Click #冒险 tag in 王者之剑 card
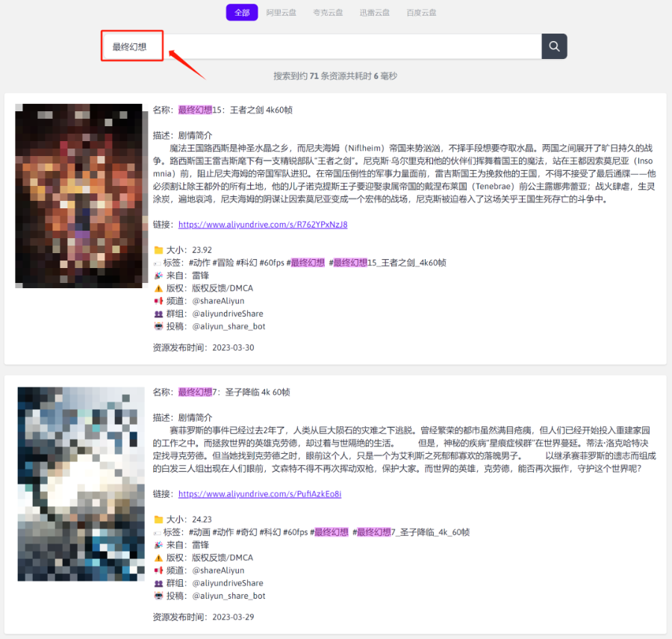 (223, 263)
